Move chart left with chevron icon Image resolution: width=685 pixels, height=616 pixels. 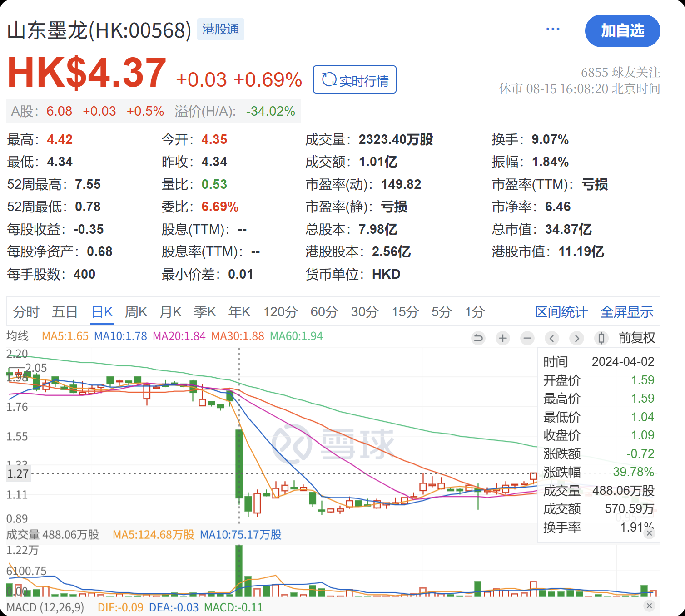click(552, 338)
